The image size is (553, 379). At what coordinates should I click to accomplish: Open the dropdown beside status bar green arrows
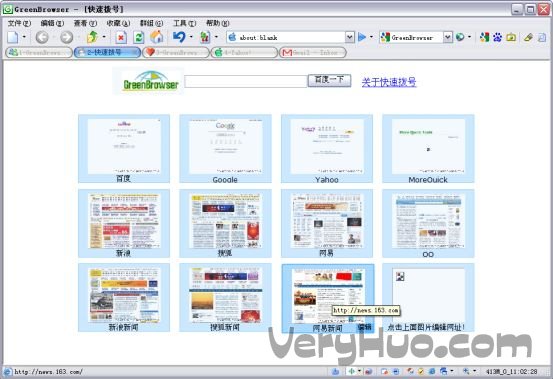[359, 371]
